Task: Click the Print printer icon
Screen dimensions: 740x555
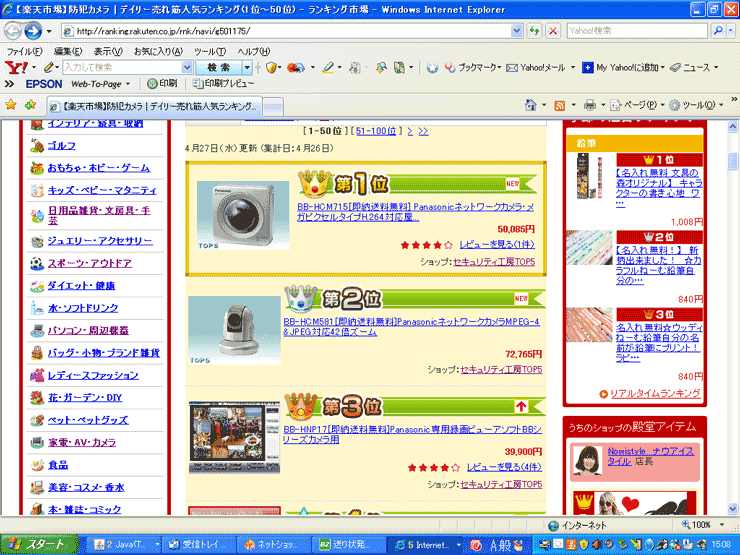Action: click(x=589, y=105)
